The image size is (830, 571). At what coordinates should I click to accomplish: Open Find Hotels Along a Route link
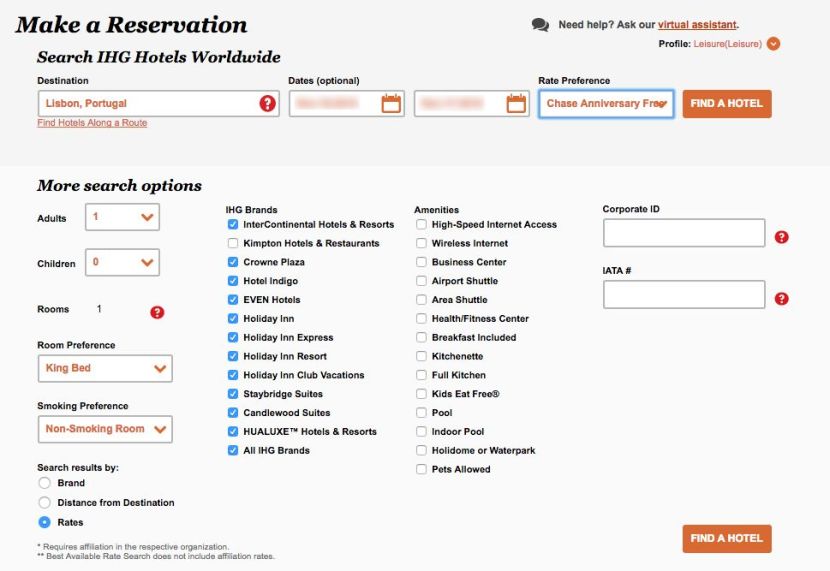92,123
